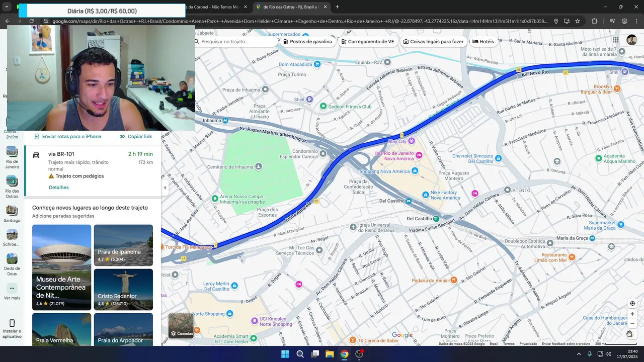Open Windows taskbar search

[300, 354]
